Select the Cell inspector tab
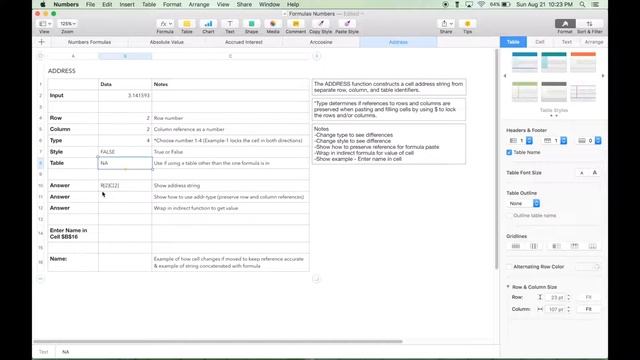 click(x=540, y=42)
